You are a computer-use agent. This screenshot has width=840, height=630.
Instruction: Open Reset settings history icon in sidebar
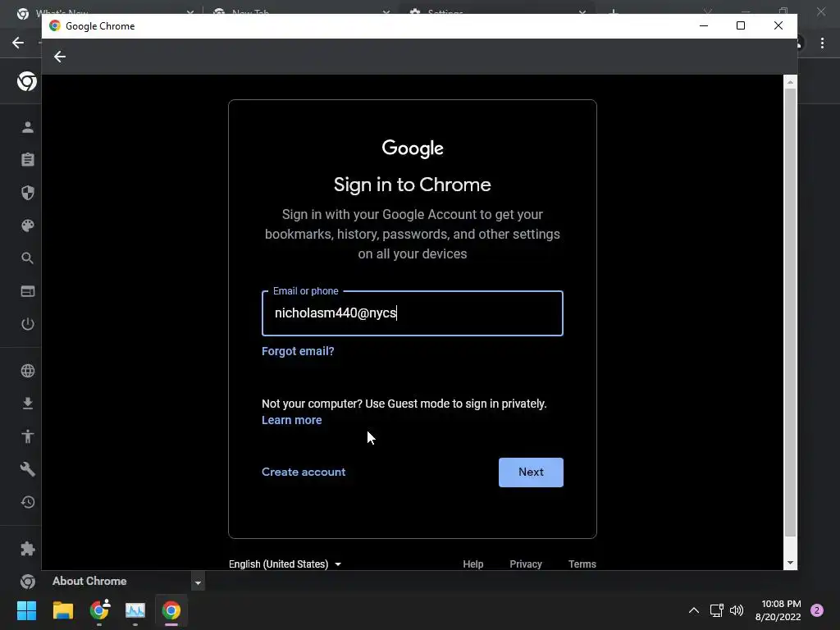pos(28,502)
